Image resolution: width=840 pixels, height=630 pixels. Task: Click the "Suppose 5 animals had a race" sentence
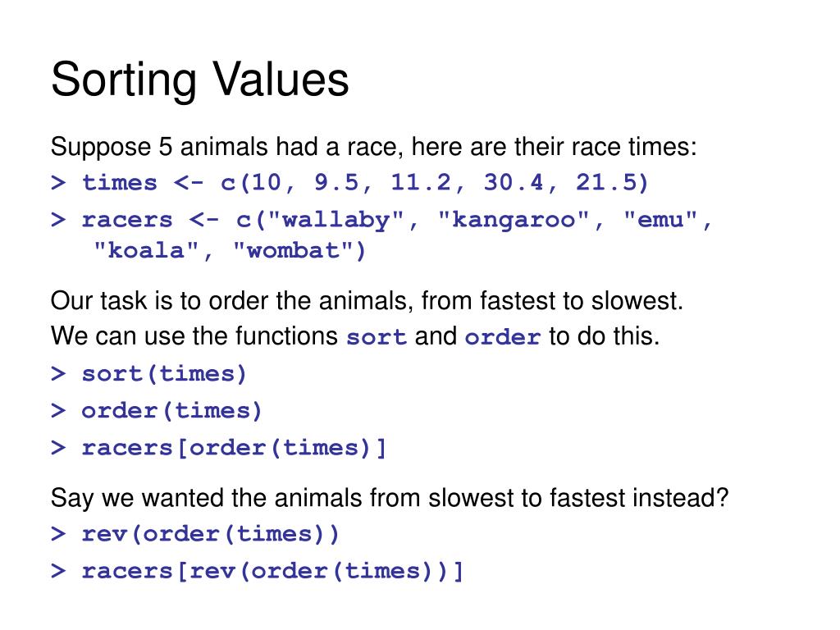(373, 148)
